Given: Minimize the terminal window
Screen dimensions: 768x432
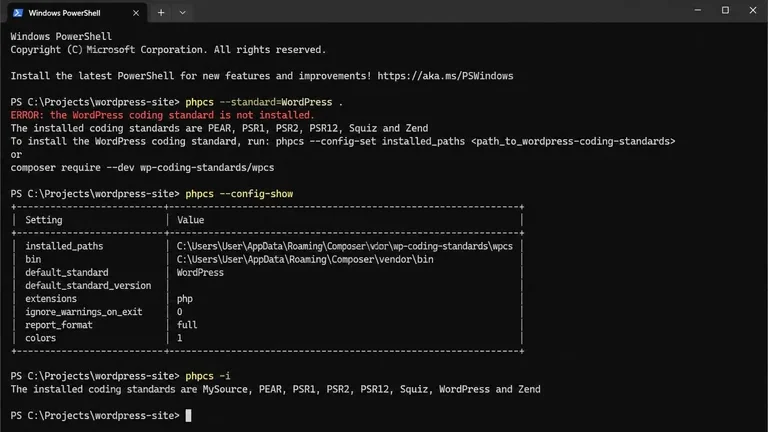Looking at the screenshot, I should (697, 10).
